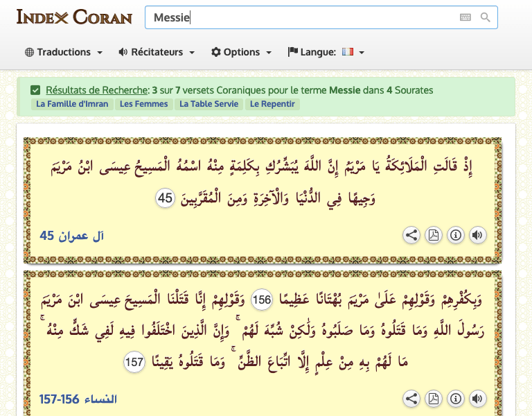This screenshot has height=416, width=532.
Task: Open the آل عمران 45 reference link
Action: 71,235
